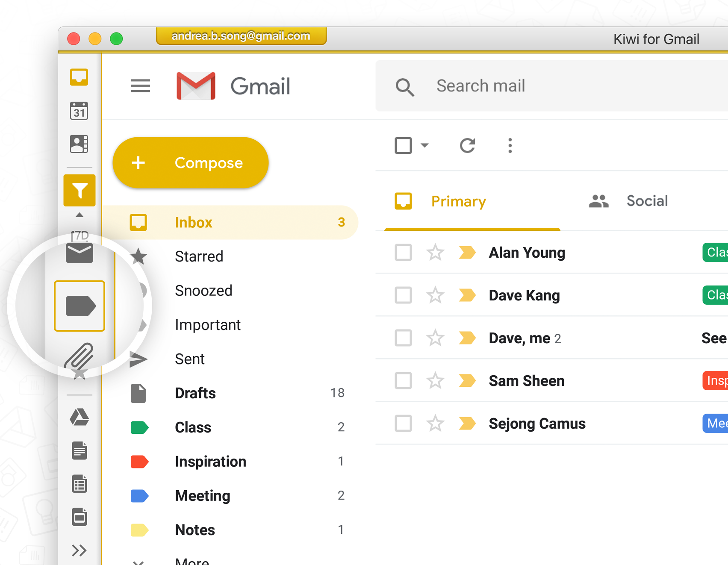Click the Sent paper plane icon
Screen dimensions: 728x565
pyautogui.click(x=139, y=359)
